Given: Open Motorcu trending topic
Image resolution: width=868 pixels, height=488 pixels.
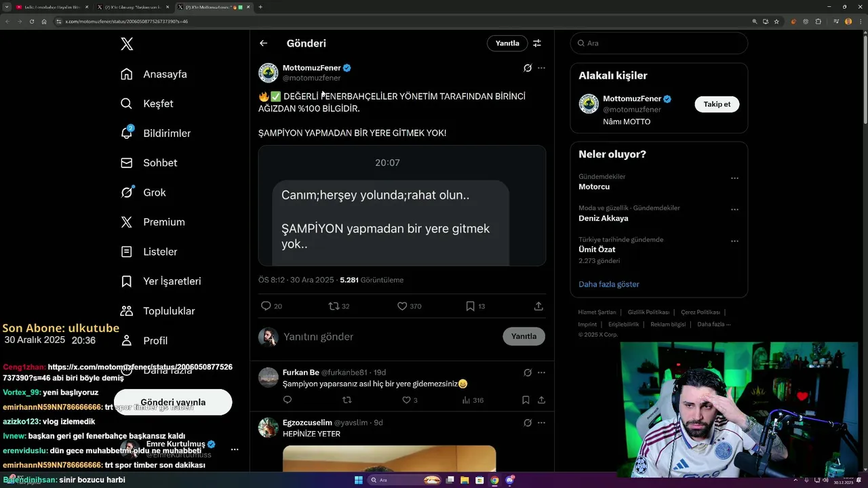Looking at the screenshot, I should [594, 186].
